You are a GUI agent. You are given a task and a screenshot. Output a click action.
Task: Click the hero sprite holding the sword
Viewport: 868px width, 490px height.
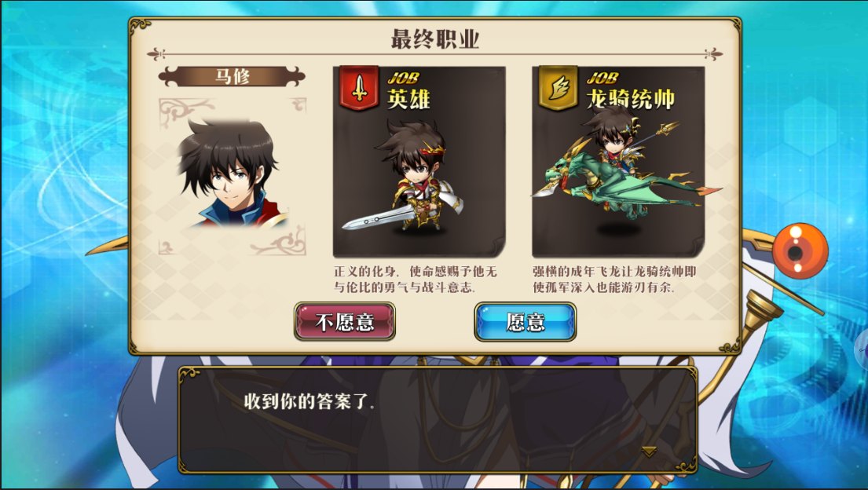coord(407,177)
